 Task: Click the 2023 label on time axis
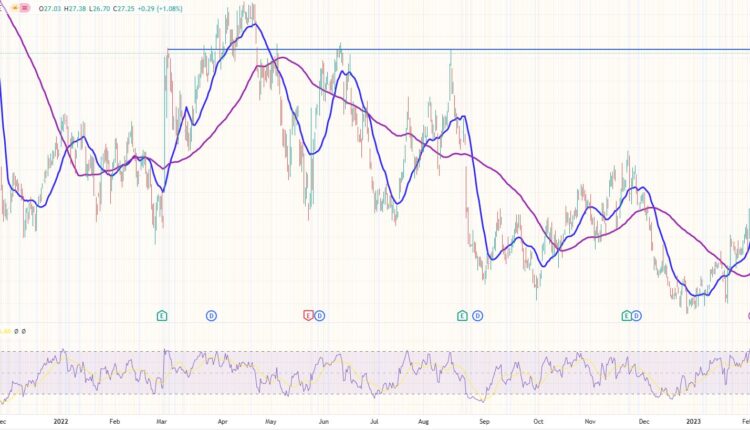point(691,423)
